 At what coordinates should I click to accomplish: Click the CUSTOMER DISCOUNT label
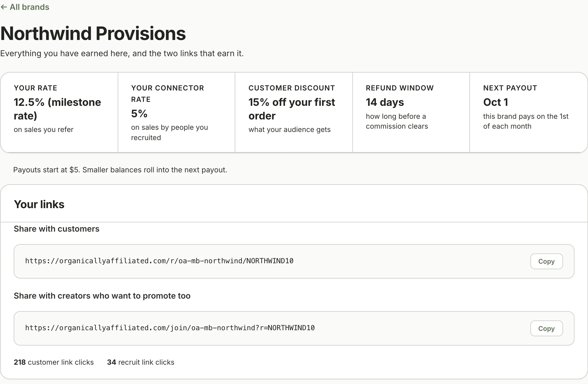point(292,88)
